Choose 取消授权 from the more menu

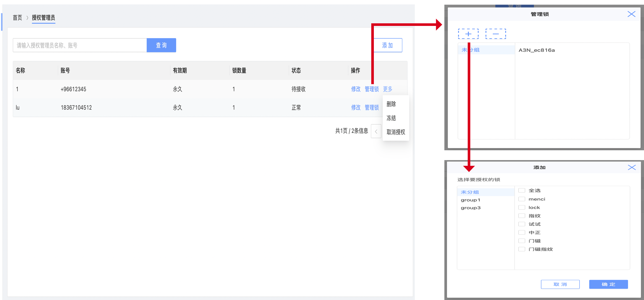click(396, 132)
